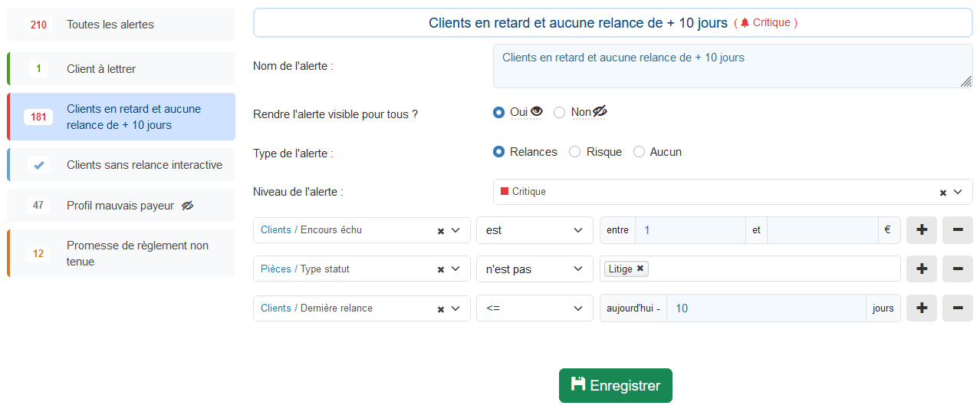Delete the Type statut condition row
The width and height of the screenshot is (980, 409).
[958, 269]
